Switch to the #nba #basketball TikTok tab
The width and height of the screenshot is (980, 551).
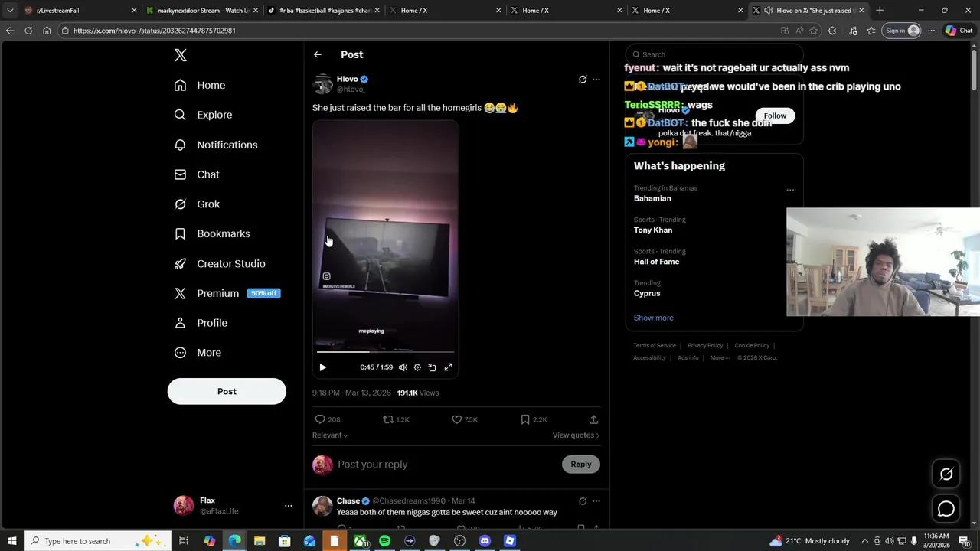325,11
